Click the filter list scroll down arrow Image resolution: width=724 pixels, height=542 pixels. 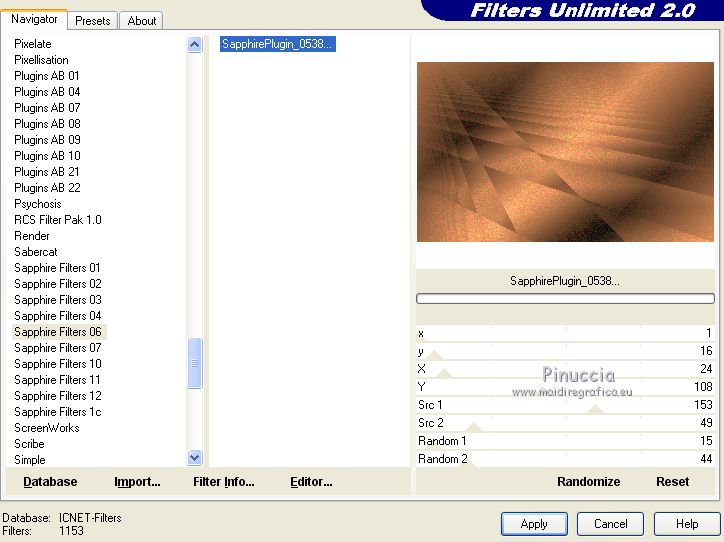click(194, 458)
